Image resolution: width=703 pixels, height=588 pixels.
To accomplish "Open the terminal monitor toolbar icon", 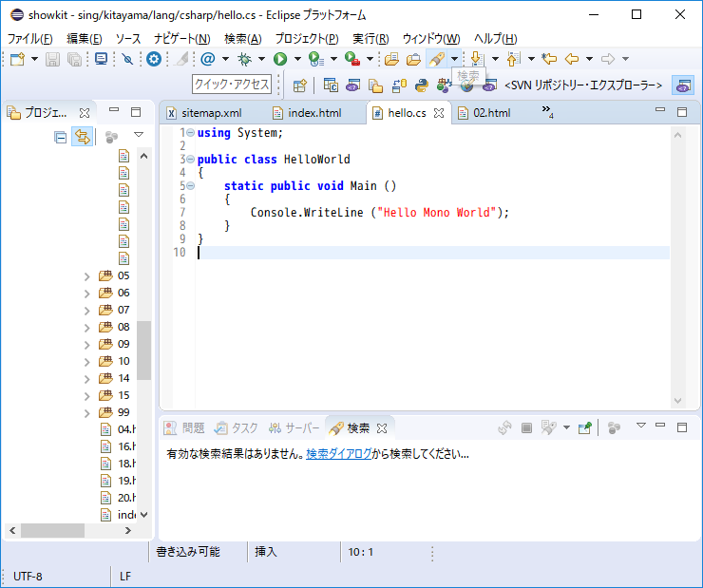I will [x=101, y=59].
